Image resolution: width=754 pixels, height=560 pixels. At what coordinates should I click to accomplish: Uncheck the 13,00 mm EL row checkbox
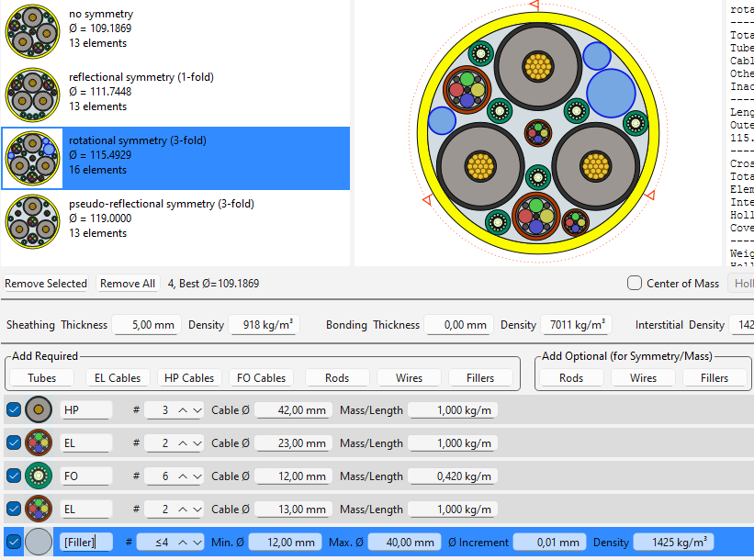pyautogui.click(x=14, y=509)
